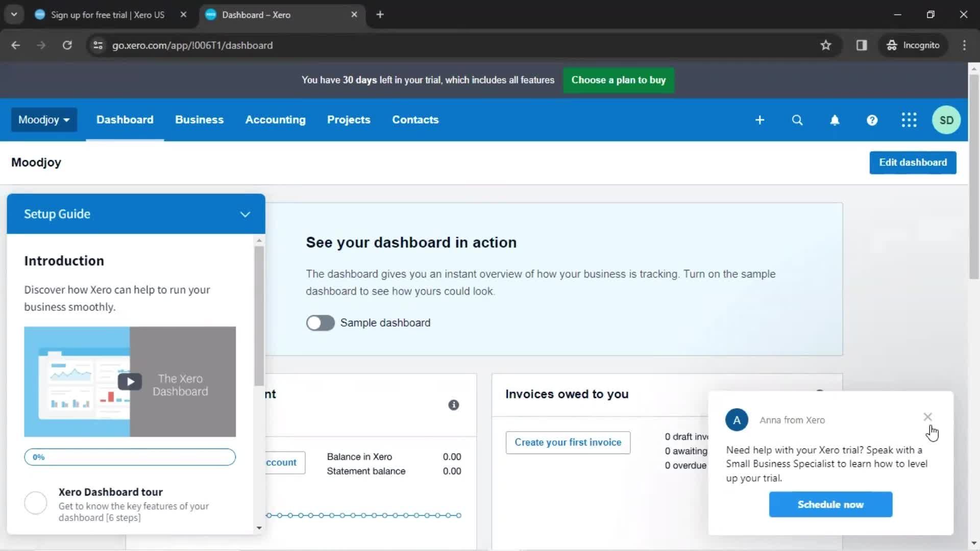This screenshot has width=980, height=551.
Task: Click the page vertical scrollbar thumb
Action: [974, 177]
